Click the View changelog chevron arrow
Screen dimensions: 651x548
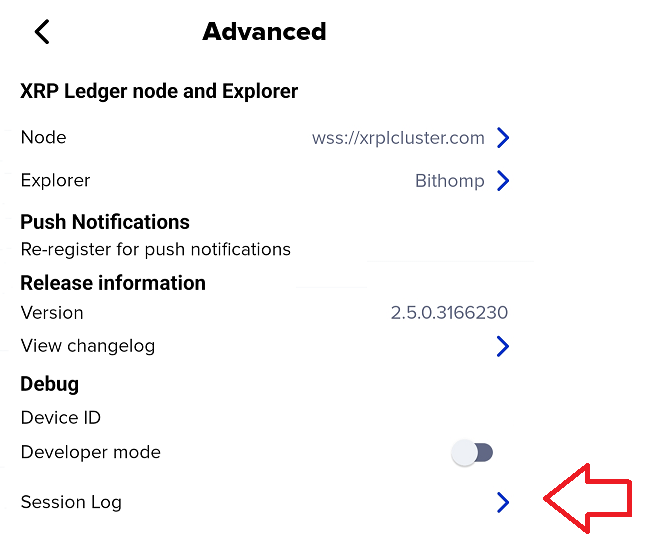click(x=503, y=346)
